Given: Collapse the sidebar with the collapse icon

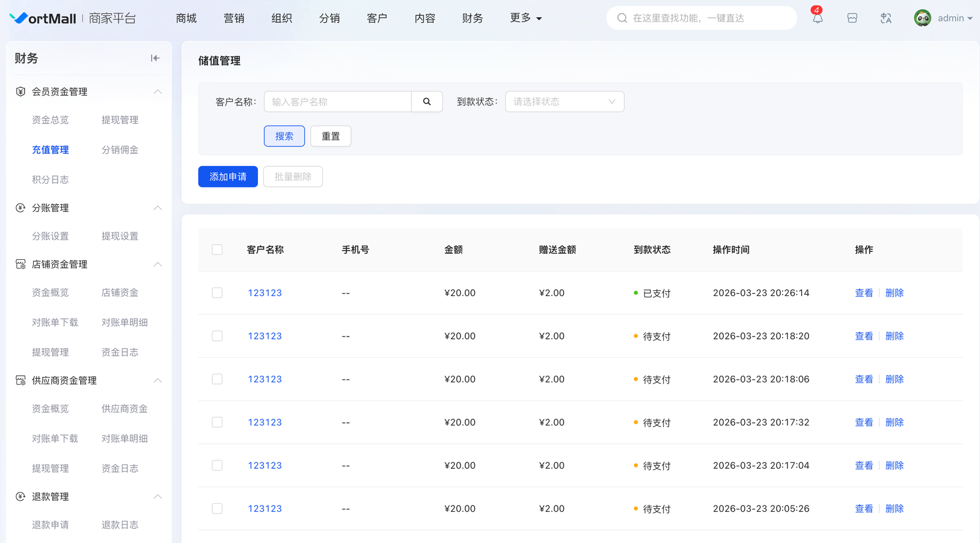Looking at the screenshot, I should pos(155,58).
